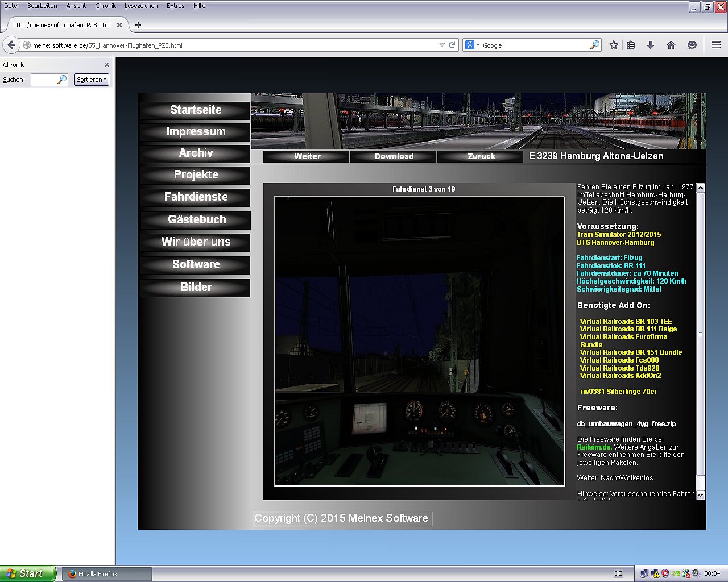
Task: Click the Download button
Action: click(x=394, y=156)
